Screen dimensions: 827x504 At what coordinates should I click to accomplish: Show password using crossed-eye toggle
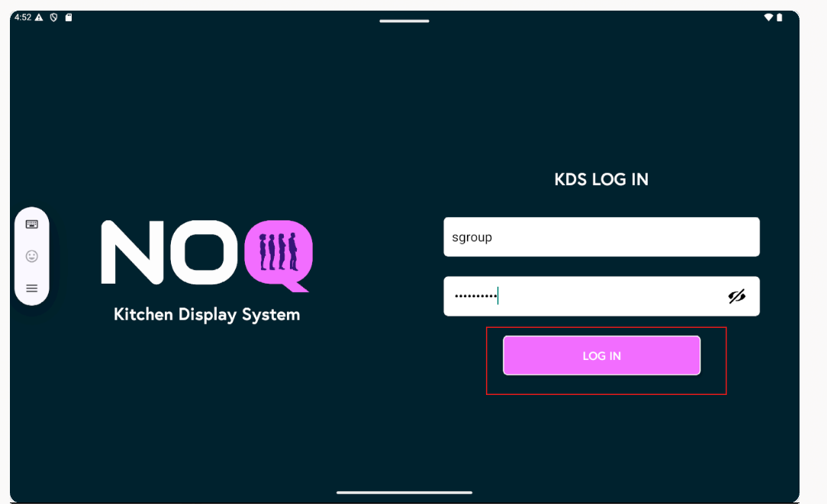click(x=736, y=297)
